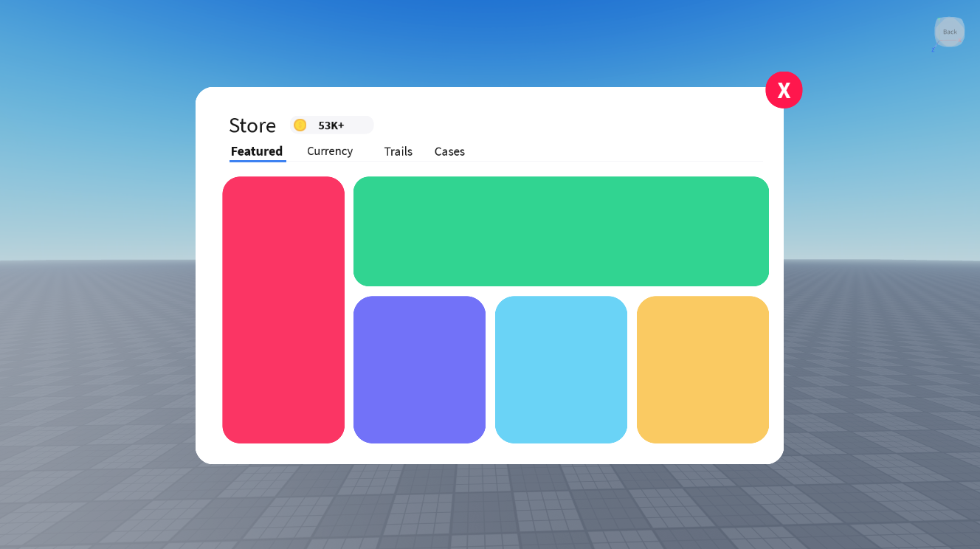980x549 pixels.
Task: Click the red X close icon
Action: tap(784, 89)
